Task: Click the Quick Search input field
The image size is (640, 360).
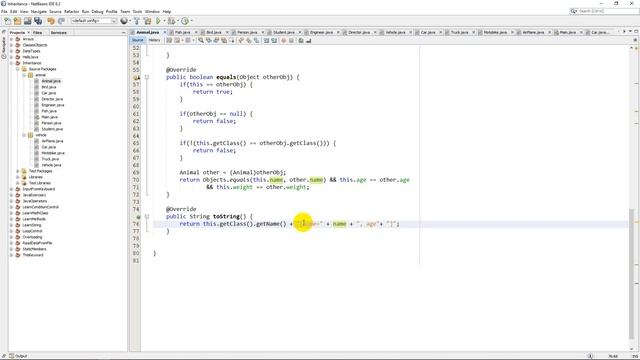Action: [x=607, y=11]
